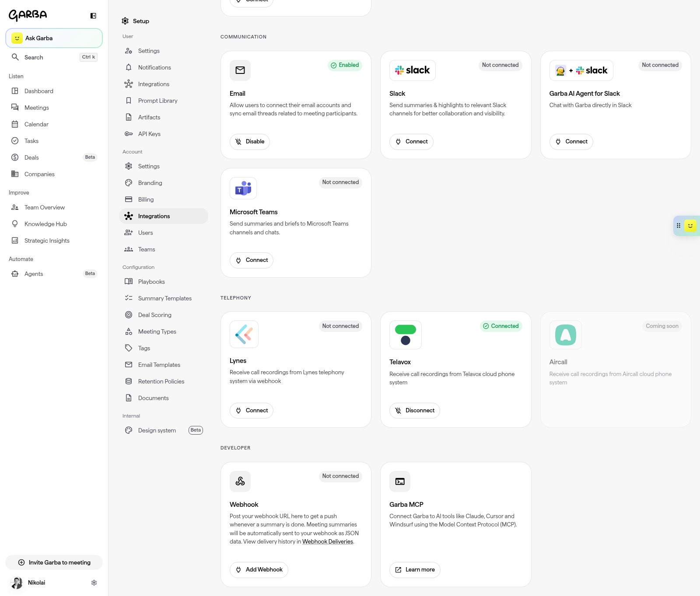Connect Lynes telephony

252,411
